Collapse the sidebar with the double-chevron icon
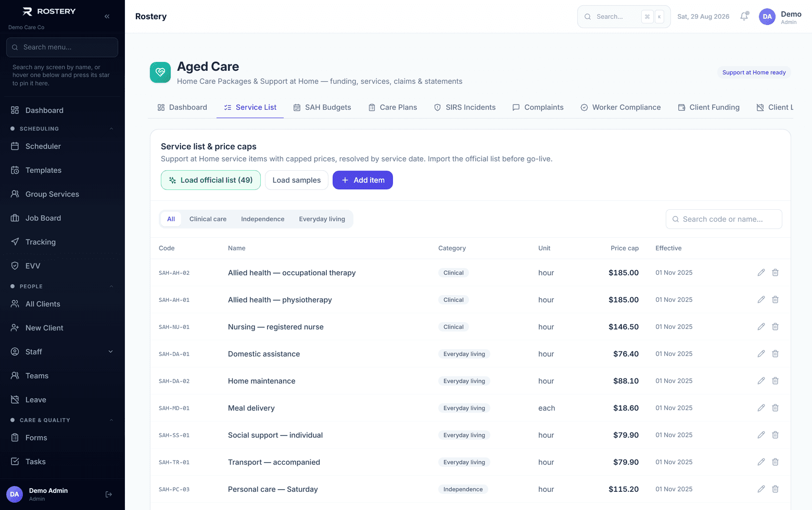This screenshot has width=812, height=510. (x=107, y=16)
